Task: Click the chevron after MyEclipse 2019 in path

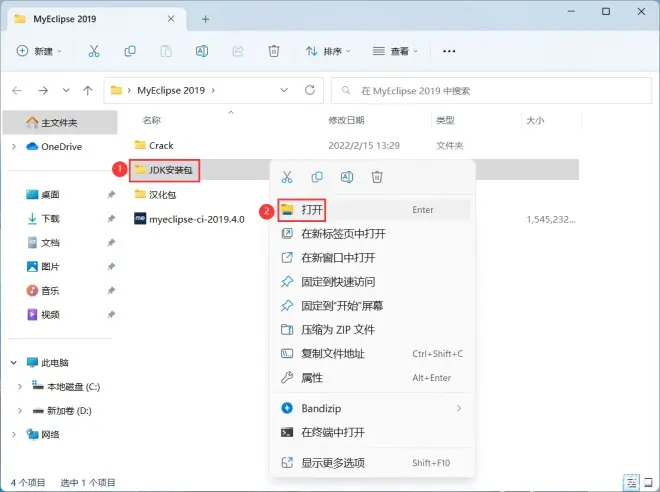Action: click(x=213, y=90)
